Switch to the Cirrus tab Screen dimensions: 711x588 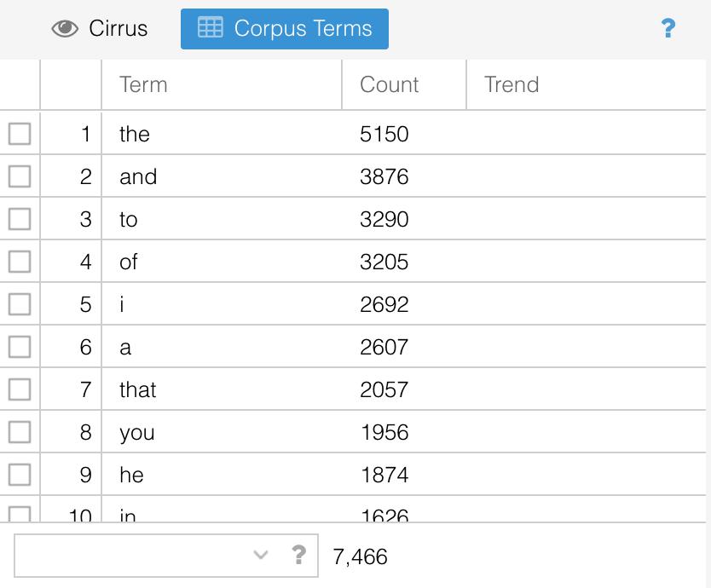[100, 29]
